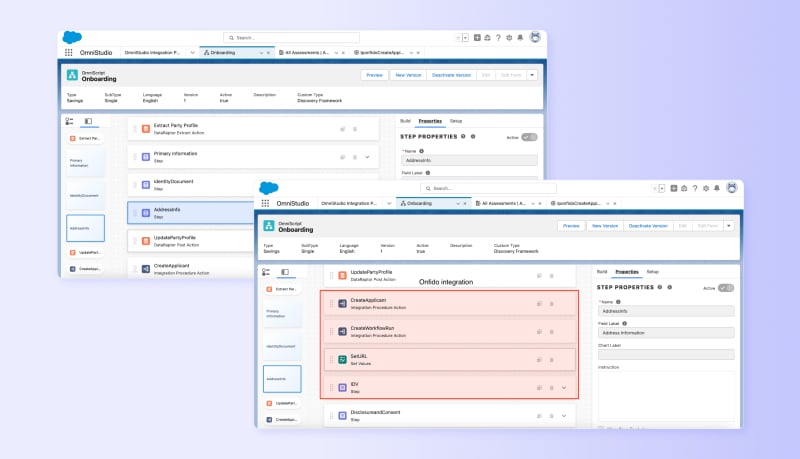Image resolution: width=800 pixels, height=459 pixels.
Task: Toggle the Active switch in front window
Action: [x=726, y=288]
